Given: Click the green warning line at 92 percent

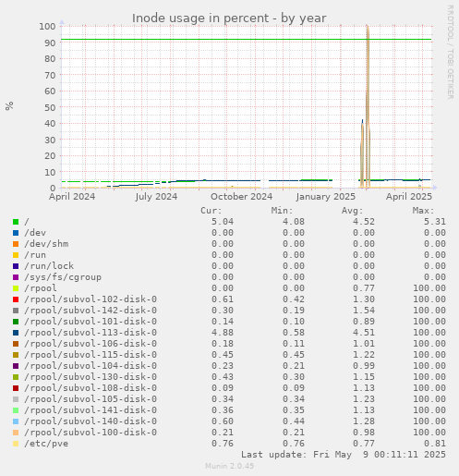Looking at the screenshot, I should tap(246, 40).
